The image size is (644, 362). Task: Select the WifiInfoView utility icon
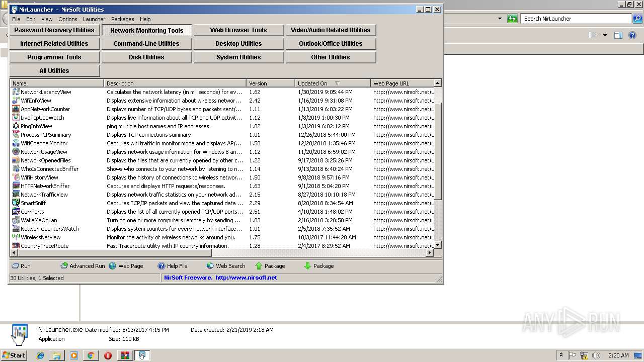coord(16,101)
